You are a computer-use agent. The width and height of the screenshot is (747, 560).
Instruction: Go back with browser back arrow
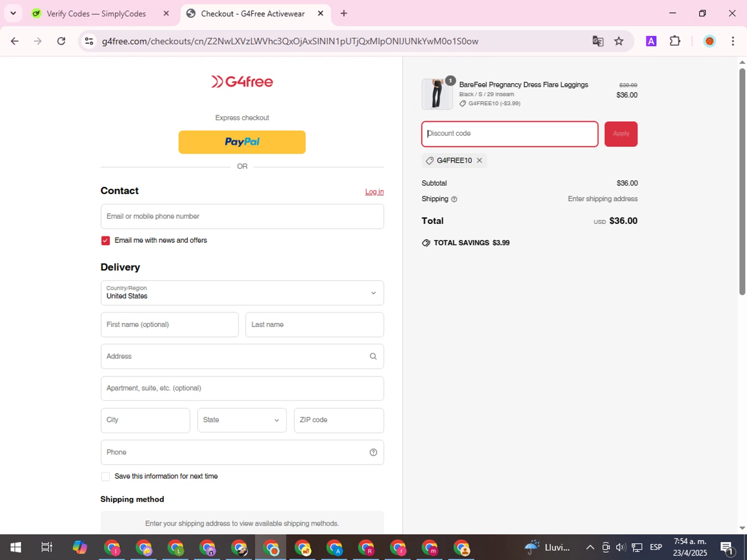click(14, 41)
